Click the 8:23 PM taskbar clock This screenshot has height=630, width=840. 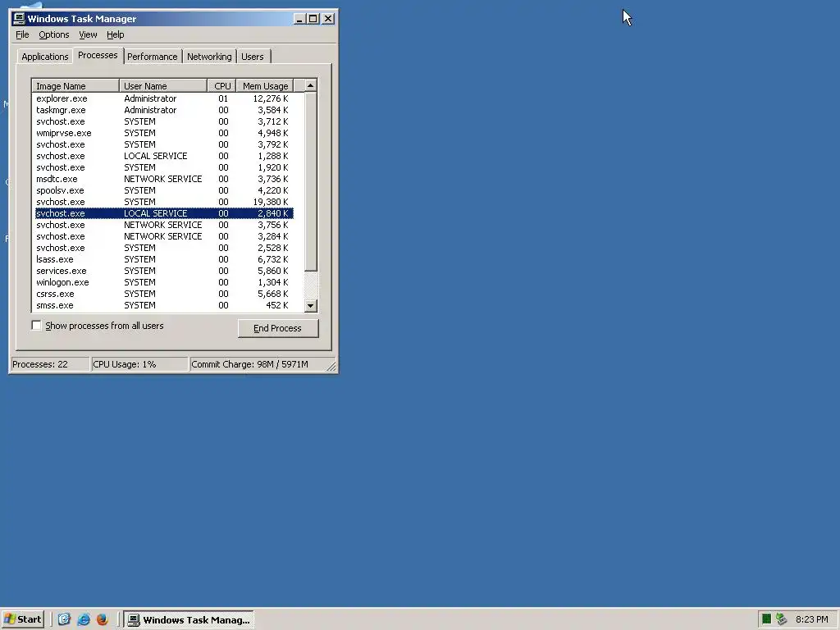coord(811,619)
